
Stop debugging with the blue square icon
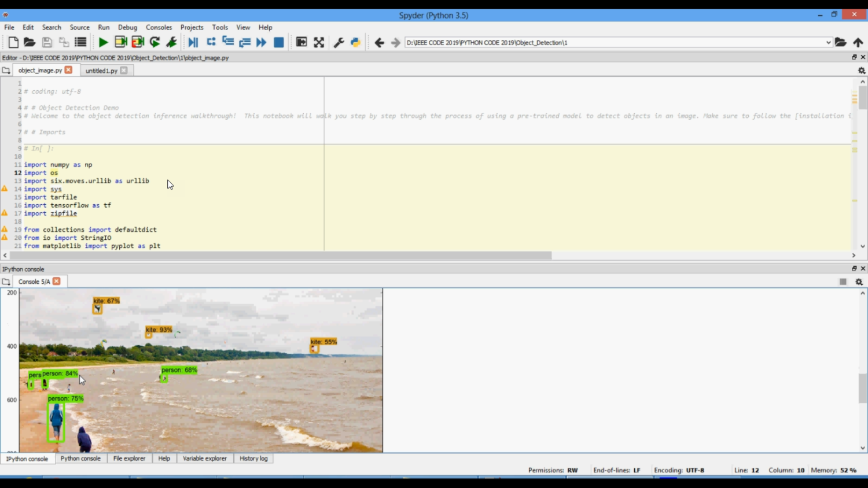click(278, 42)
